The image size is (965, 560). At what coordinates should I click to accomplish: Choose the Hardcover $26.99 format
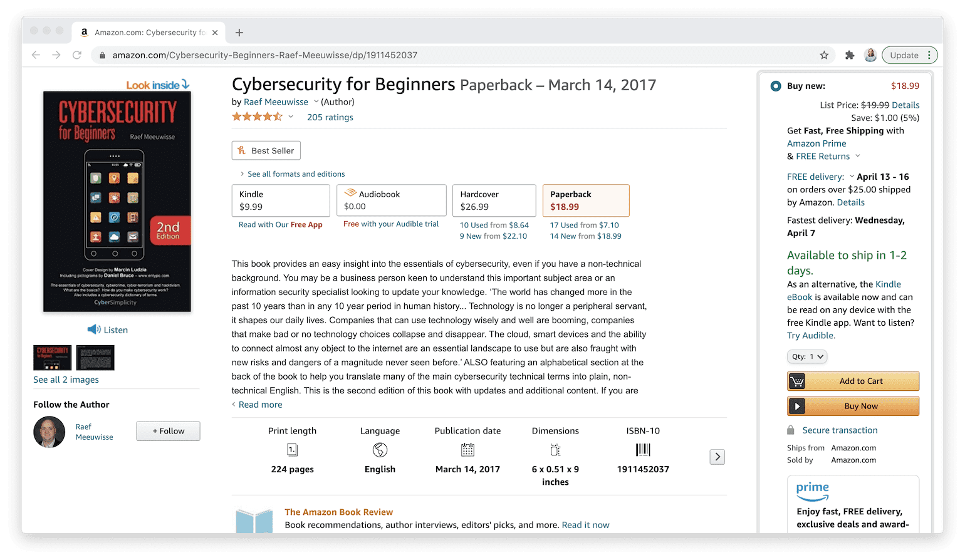[494, 200]
